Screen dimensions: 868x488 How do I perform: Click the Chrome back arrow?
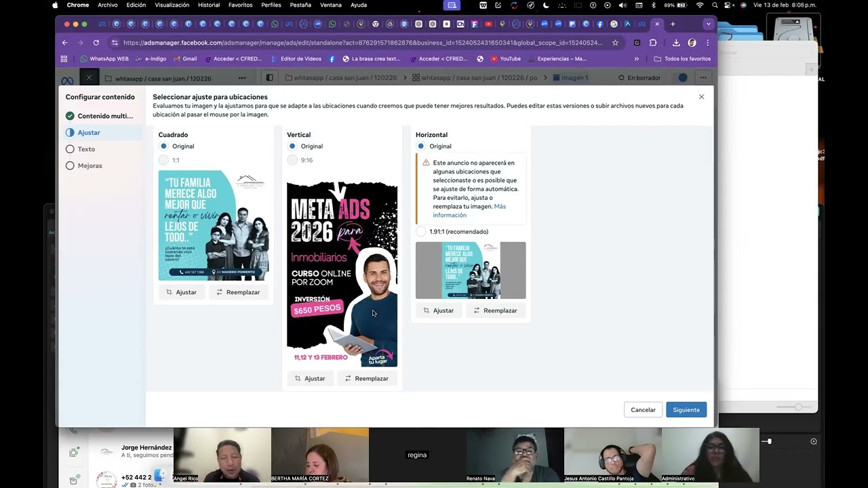click(65, 43)
